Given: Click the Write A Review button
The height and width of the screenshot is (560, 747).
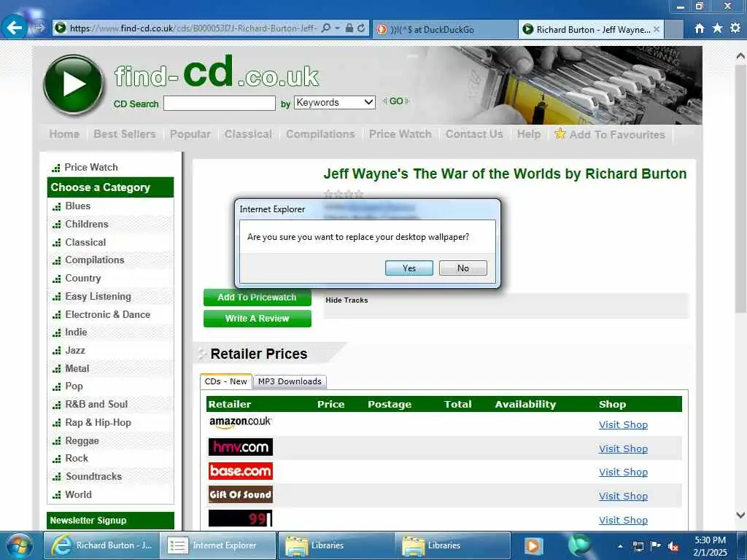Looking at the screenshot, I should (x=258, y=319).
